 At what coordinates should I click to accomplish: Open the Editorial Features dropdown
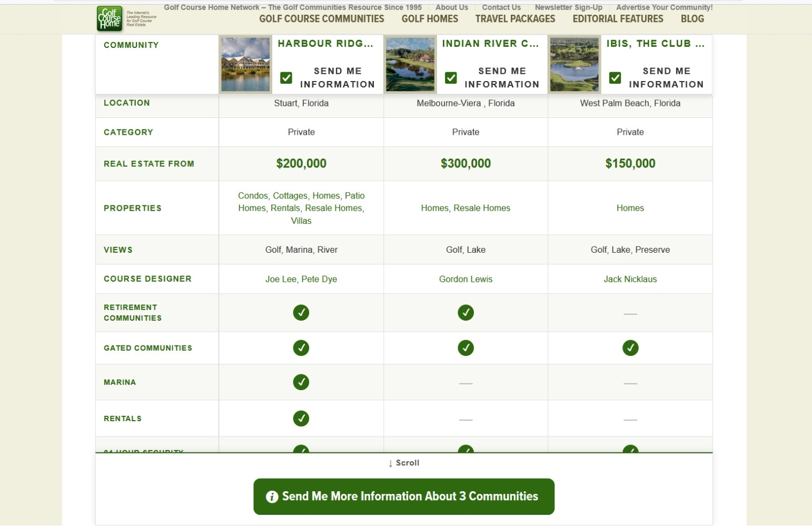[x=618, y=18]
